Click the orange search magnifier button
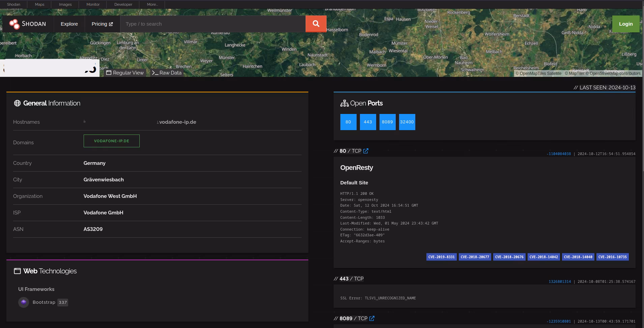 click(x=316, y=24)
